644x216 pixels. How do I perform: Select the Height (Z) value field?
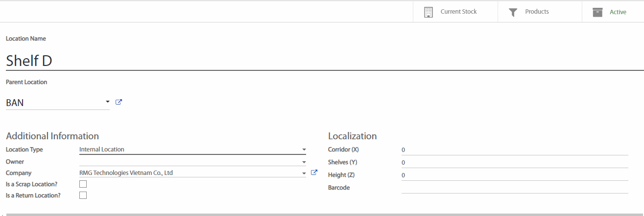pyautogui.click(x=514, y=175)
